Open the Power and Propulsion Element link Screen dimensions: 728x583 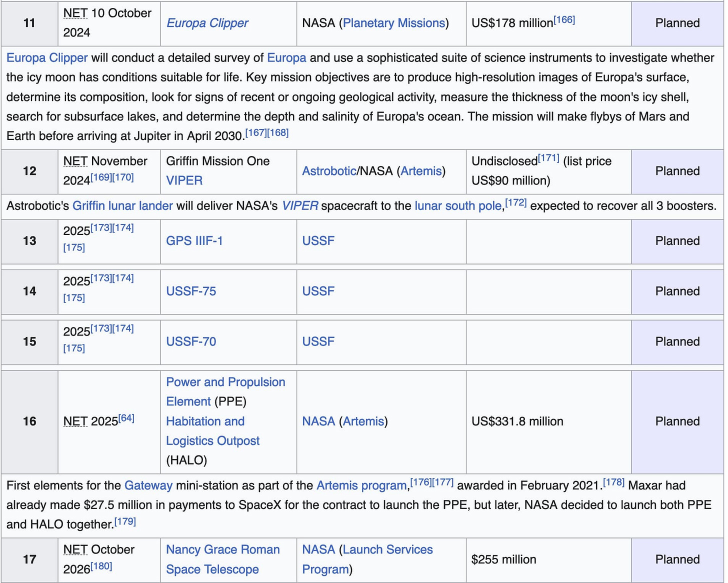coord(225,392)
